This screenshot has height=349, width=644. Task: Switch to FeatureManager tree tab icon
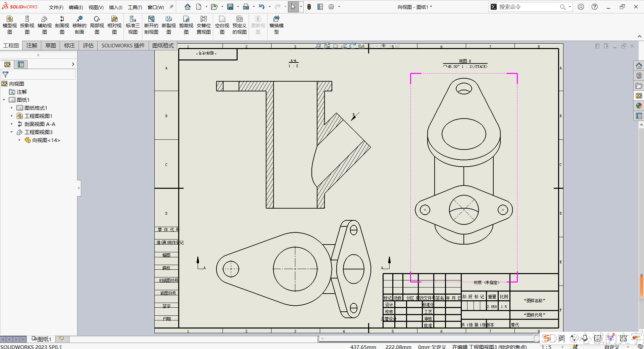pyautogui.click(x=7, y=64)
